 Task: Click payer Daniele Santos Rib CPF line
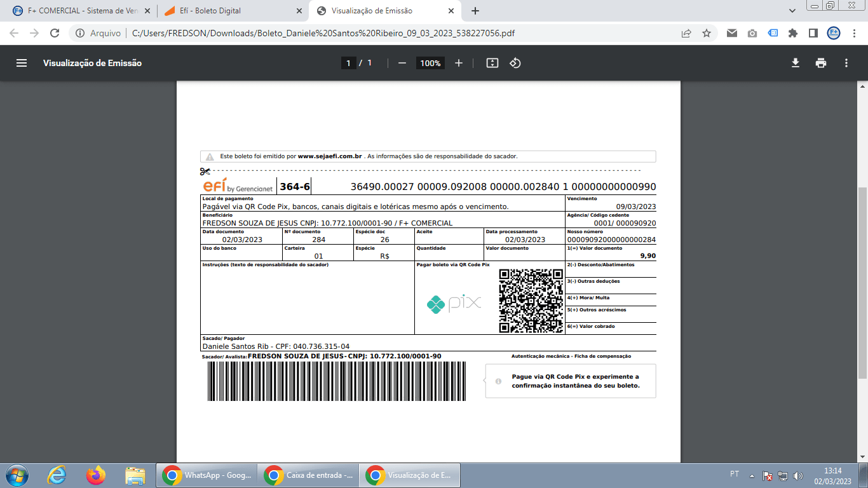point(276,346)
